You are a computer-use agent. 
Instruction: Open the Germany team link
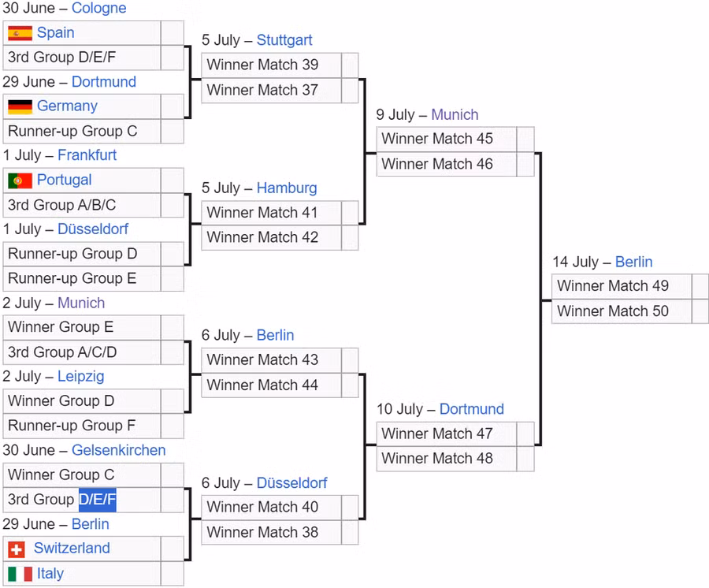[67, 106]
